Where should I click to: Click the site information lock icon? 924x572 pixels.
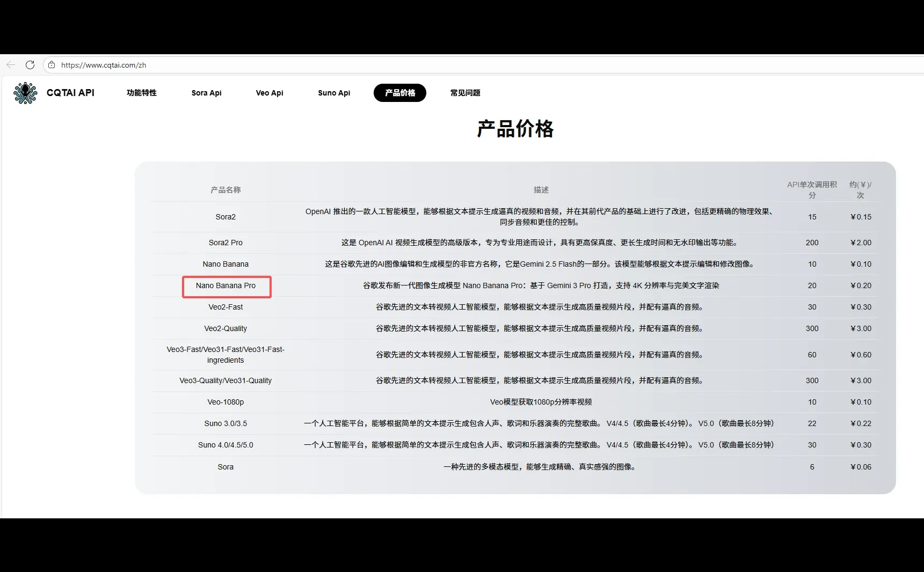click(52, 65)
